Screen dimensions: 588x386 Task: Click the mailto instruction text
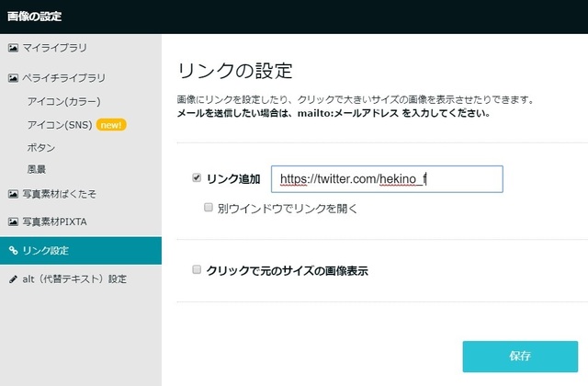(x=334, y=113)
